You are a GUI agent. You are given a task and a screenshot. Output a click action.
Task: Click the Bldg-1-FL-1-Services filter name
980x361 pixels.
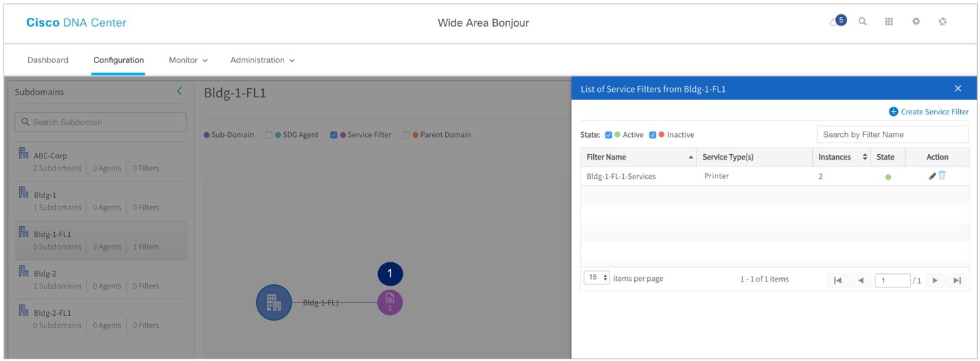tap(621, 176)
